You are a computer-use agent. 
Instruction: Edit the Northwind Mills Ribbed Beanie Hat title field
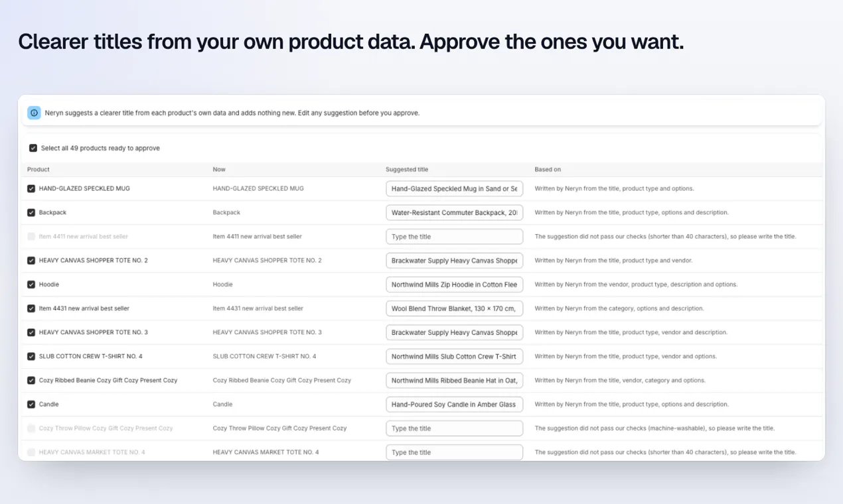[455, 381]
